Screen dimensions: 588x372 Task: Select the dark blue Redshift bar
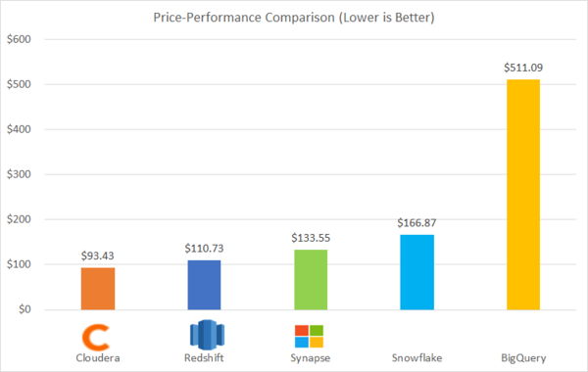point(205,285)
